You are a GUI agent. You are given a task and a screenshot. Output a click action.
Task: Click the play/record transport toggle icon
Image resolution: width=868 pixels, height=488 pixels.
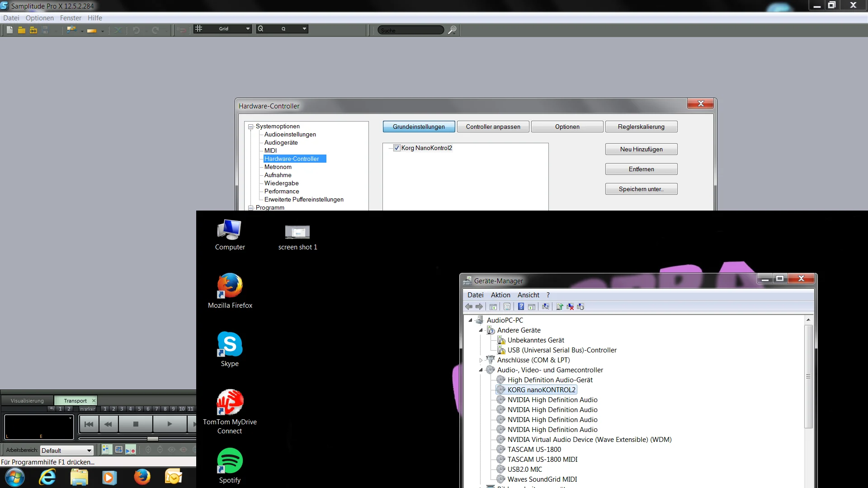[x=130, y=450]
